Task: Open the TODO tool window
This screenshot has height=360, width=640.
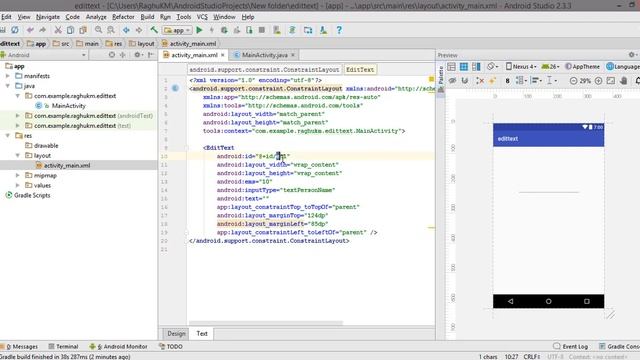Action: point(171,347)
